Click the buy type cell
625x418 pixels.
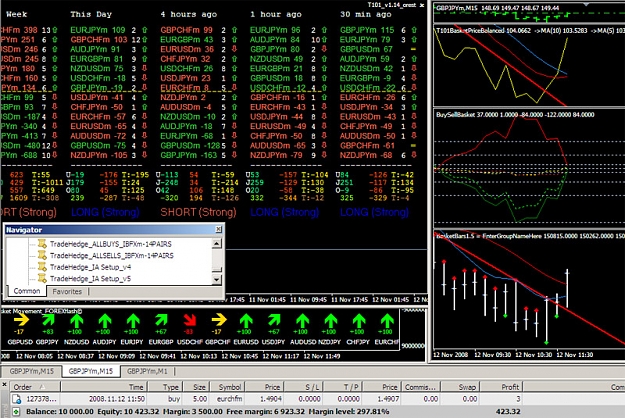pyautogui.click(x=174, y=399)
